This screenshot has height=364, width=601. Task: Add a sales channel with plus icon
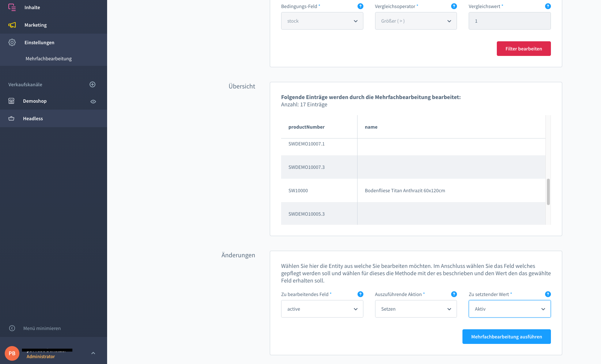(92, 84)
